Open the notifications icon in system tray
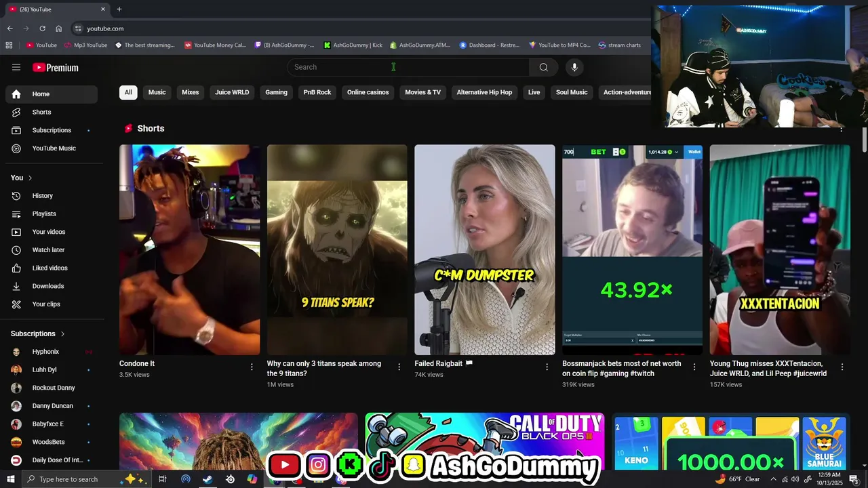The image size is (868, 488). pyautogui.click(x=854, y=479)
